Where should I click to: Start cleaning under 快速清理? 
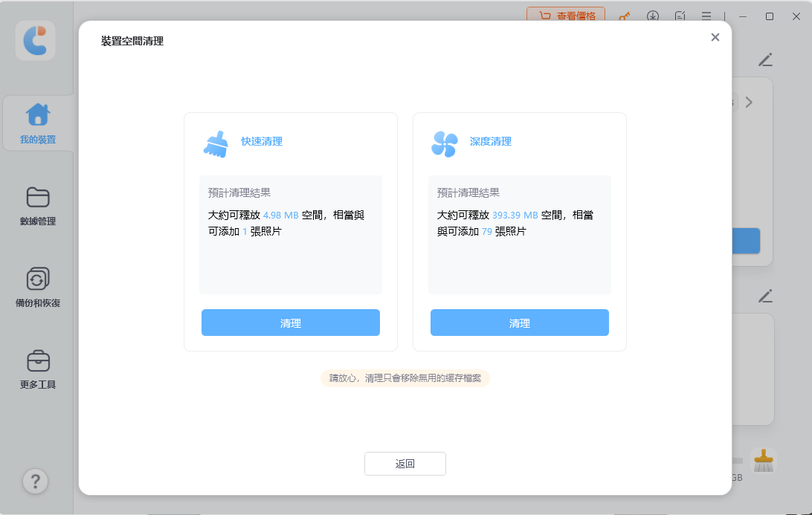point(291,323)
